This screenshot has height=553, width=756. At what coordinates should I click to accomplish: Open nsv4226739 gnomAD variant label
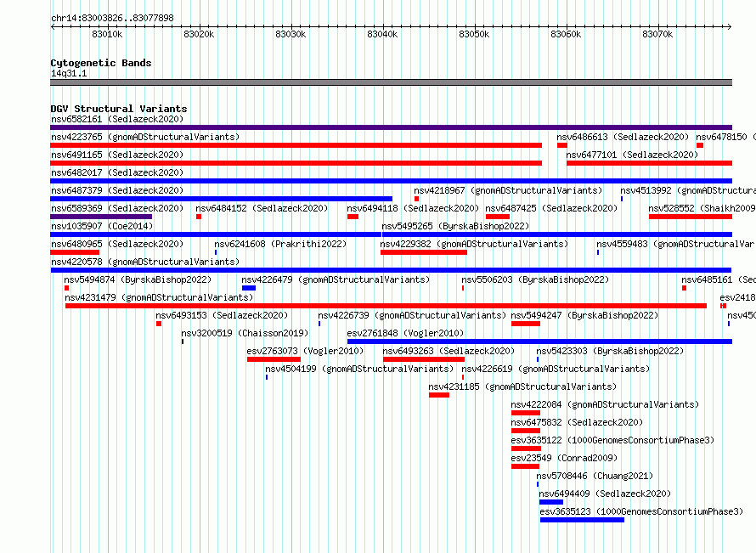pyautogui.click(x=412, y=315)
